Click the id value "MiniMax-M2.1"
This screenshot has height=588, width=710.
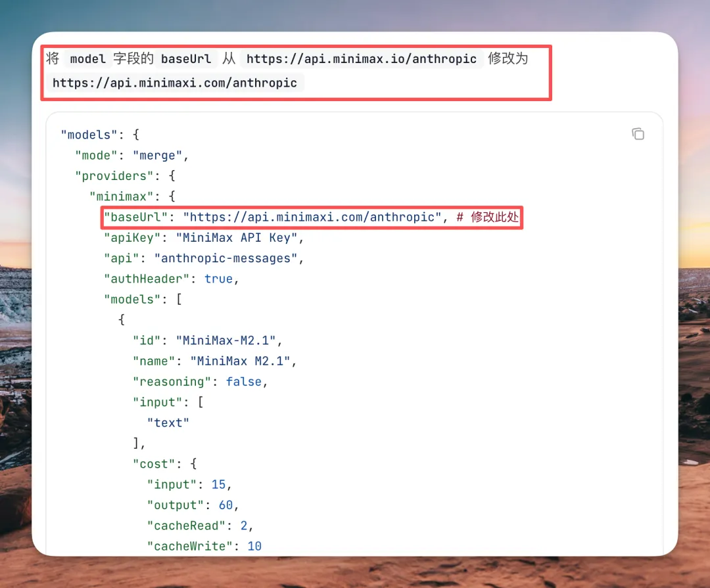225,340
